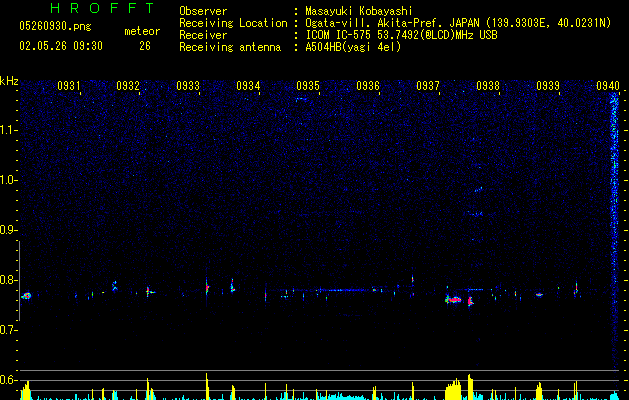The height and width of the screenshot is (400, 629).
Task: Click the observer name Masayuki Kobayashi
Action: [x=359, y=11]
